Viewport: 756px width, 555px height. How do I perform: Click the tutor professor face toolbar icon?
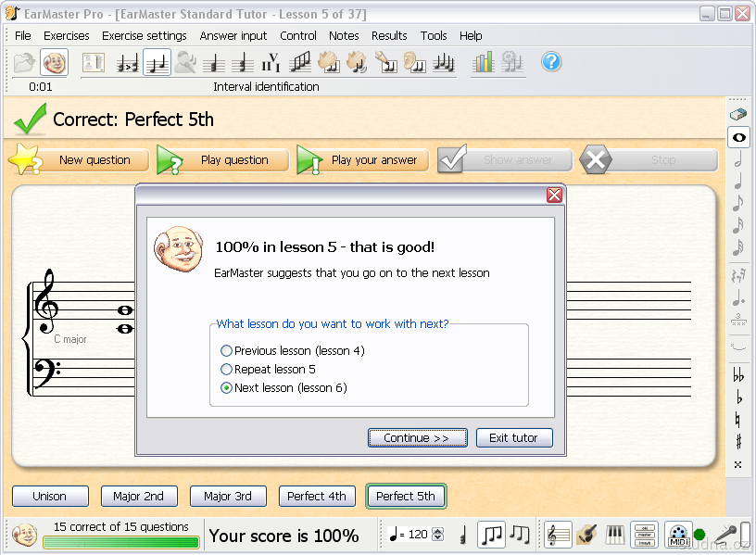54,63
